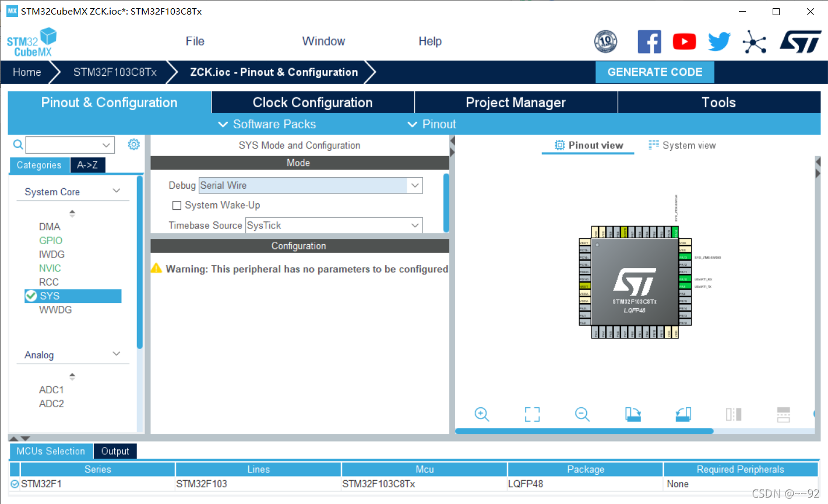Open the Help menu
The height and width of the screenshot is (504, 828).
click(x=430, y=41)
